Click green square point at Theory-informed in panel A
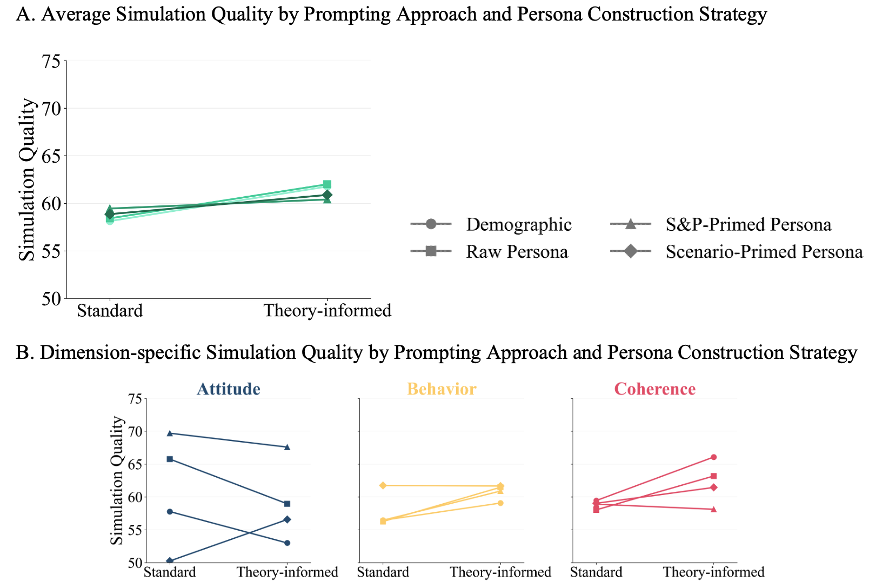The width and height of the screenshot is (882, 588). pyautogui.click(x=327, y=184)
